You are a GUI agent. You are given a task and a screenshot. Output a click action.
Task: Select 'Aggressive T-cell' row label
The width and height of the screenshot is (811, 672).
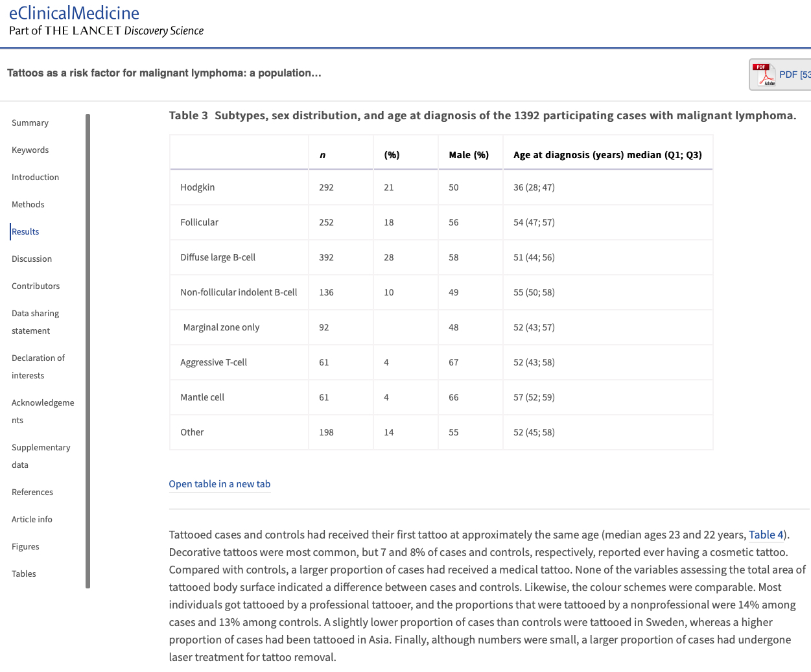point(213,362)
